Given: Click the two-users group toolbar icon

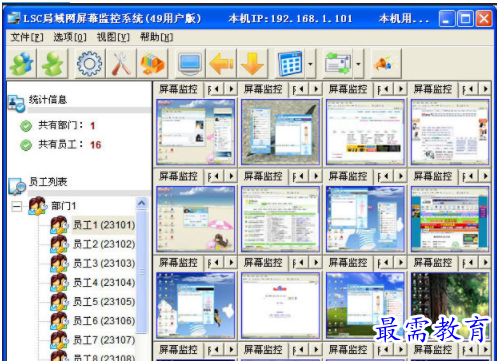Looking at the screenshot, I should pos(21,63).
